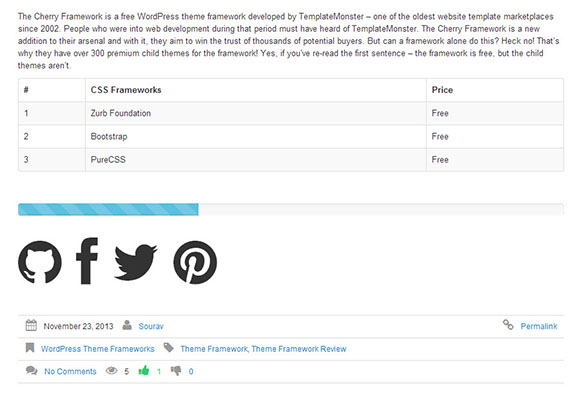Click the calendar icon beside the date
Image resolution: width=575 pixels, height=393 pixels.
coord(31,325)
